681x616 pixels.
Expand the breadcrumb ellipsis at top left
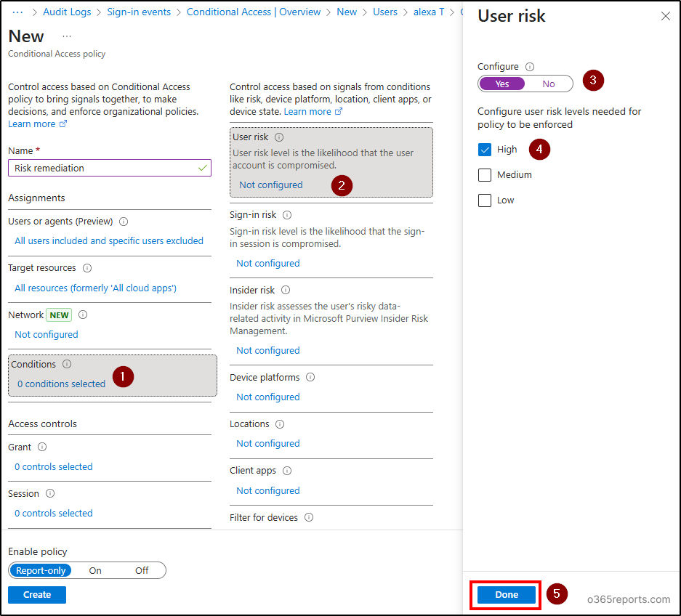(18, 12)
